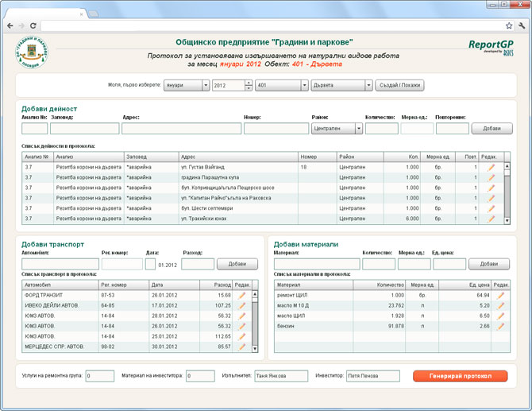Click the Gradini i parkove round logo
The height and width of the screenshot is (411, 532).
click(x=32, y=52)
